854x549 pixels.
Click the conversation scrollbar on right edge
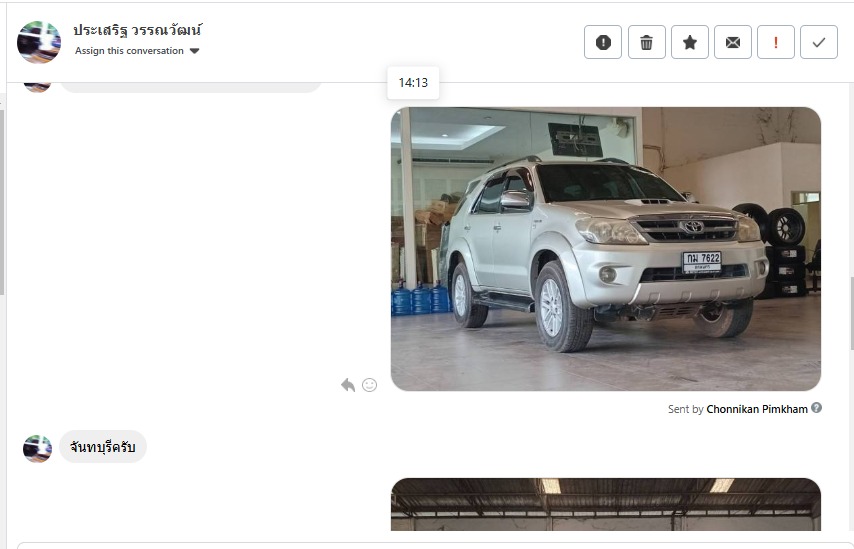(851, 313)
